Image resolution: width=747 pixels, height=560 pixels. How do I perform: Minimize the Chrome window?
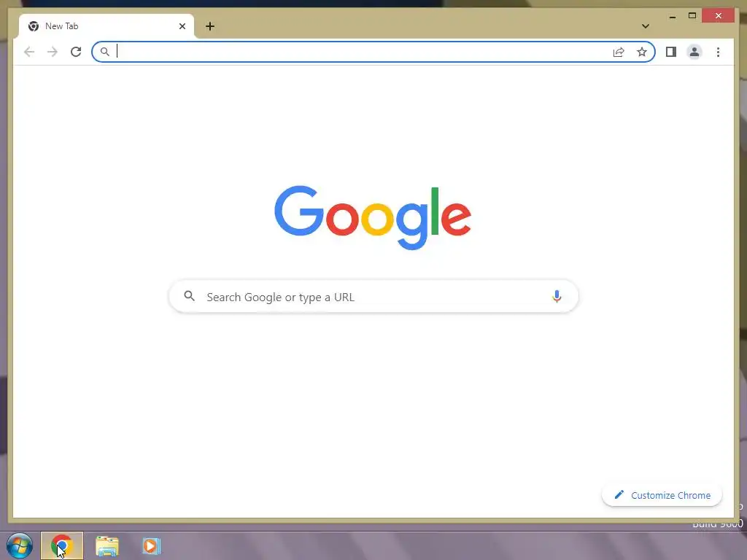pos(672,16)
